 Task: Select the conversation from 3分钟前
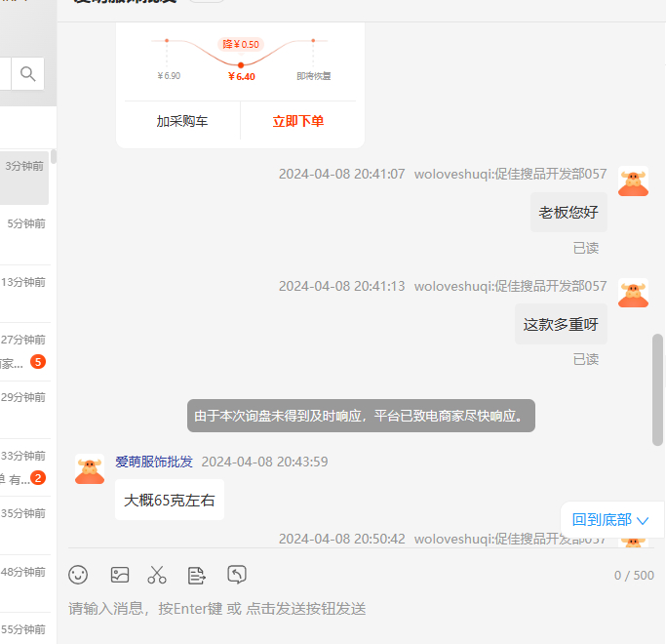point(24,178)
